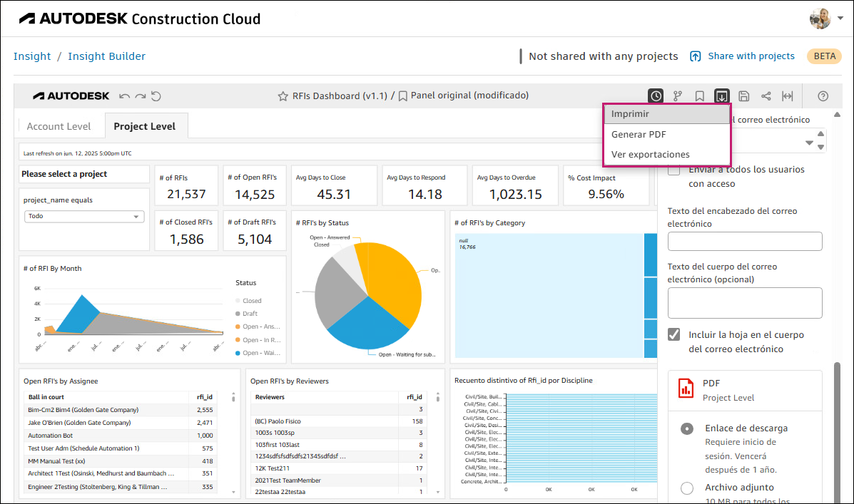Image resolution: width=854 pixels, height=504 pixels.
Task: Click the reset dashboard icon
Action: 156,96
